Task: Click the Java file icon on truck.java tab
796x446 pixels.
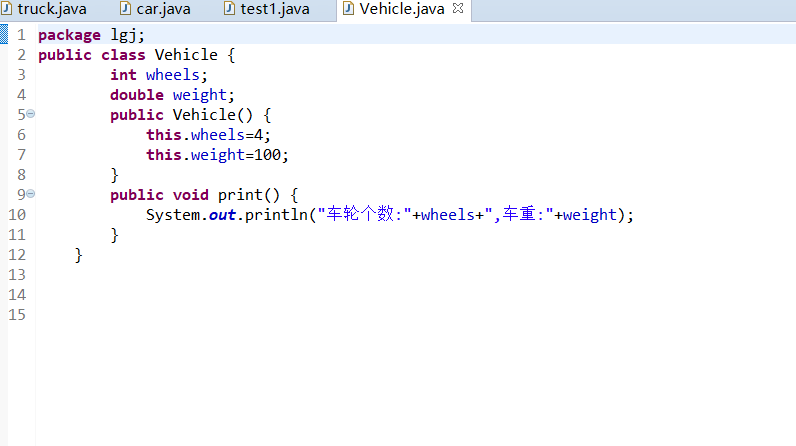Action: point(7,9)
